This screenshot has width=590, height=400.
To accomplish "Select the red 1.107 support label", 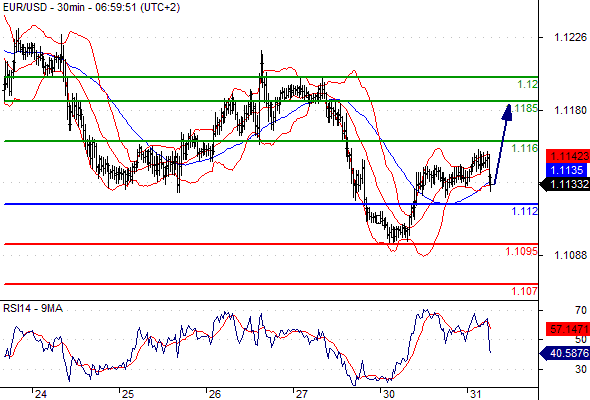I will click(525, 291).
